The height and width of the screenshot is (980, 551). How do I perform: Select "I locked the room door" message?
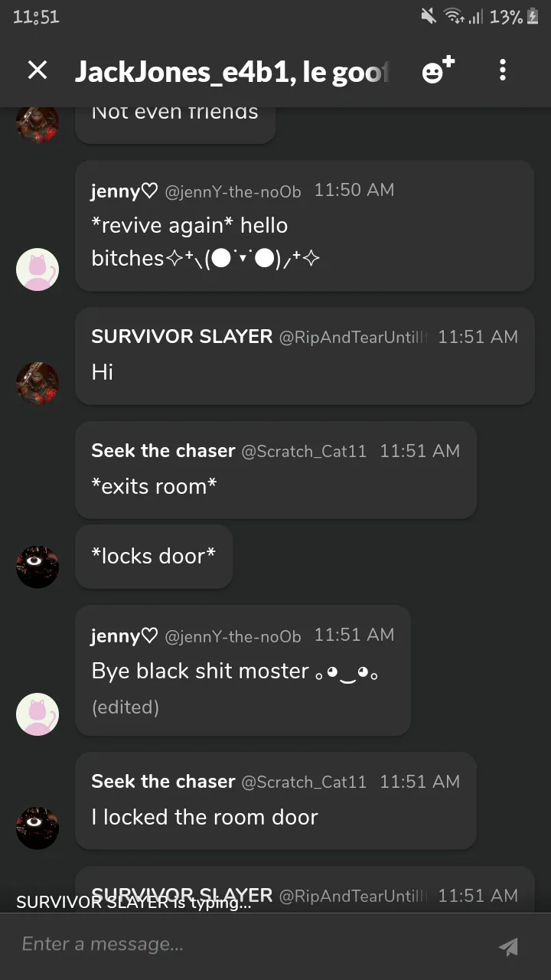tap(275, 801)
